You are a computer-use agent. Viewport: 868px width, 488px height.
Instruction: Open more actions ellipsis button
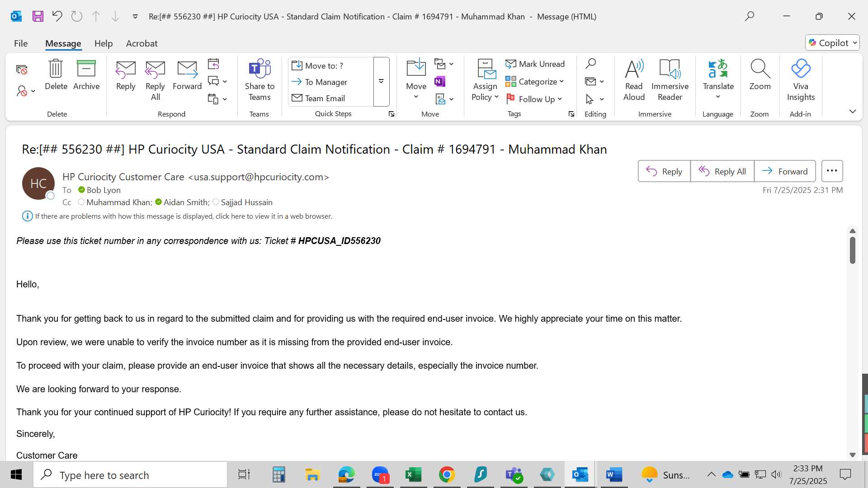pos(832,171)
